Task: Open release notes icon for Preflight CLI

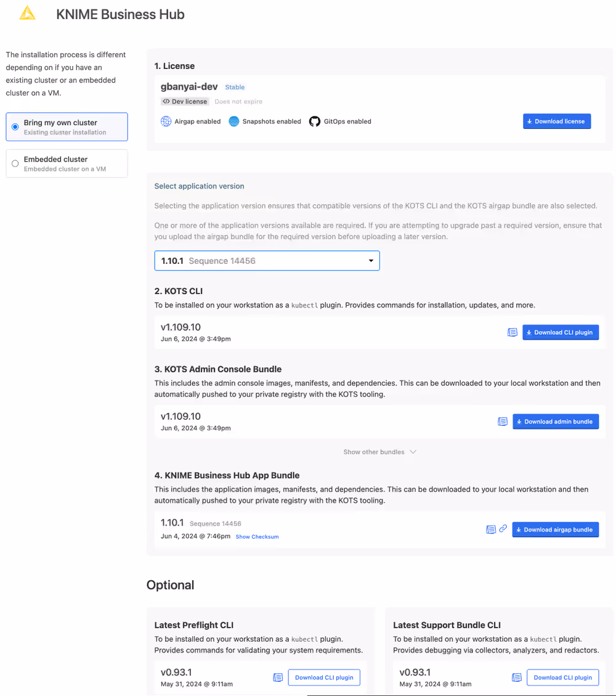Action: [278, 677]
